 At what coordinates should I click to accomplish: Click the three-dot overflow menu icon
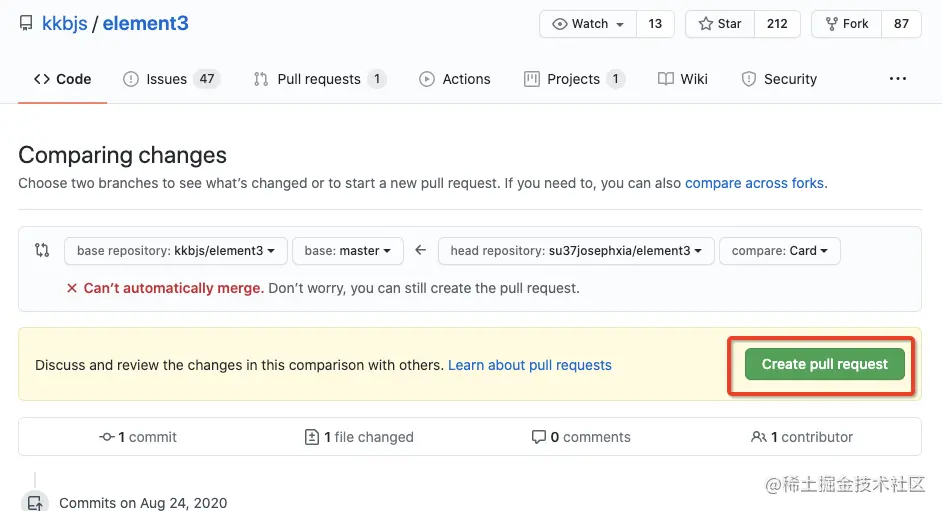[x=898, y=79]
